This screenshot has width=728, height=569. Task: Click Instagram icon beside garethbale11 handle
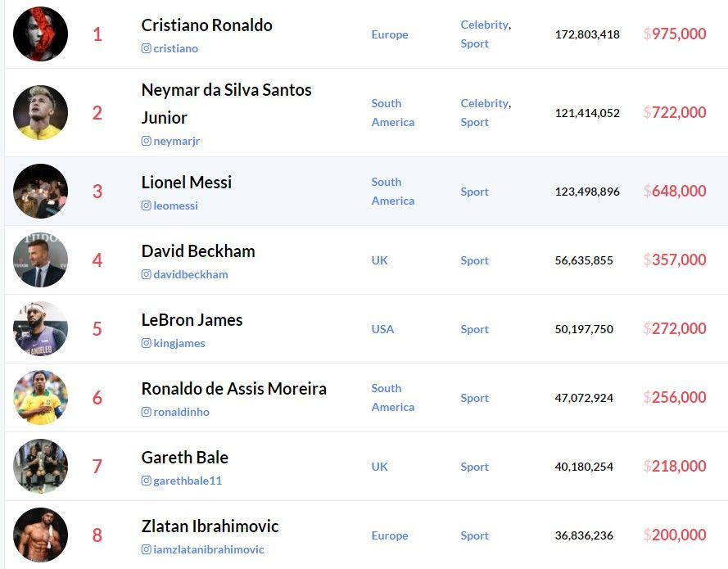(147, 481)
